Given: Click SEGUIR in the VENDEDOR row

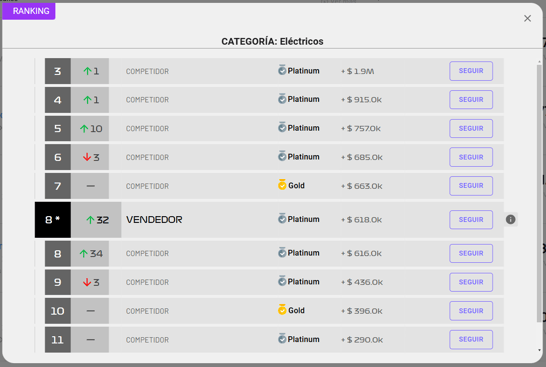Looking at the screenshot, I should pos(471,220).
